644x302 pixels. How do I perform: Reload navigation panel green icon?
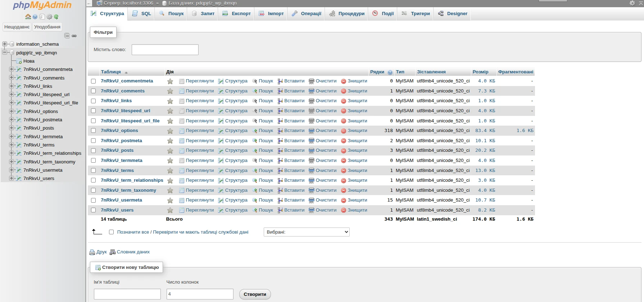(56, 17)
